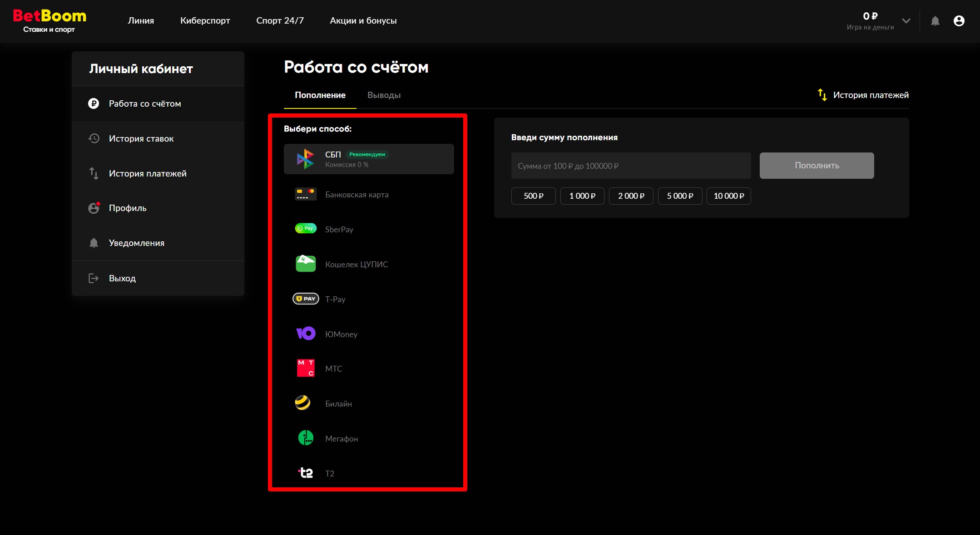Click the deposit amount input field

point(631,166)
